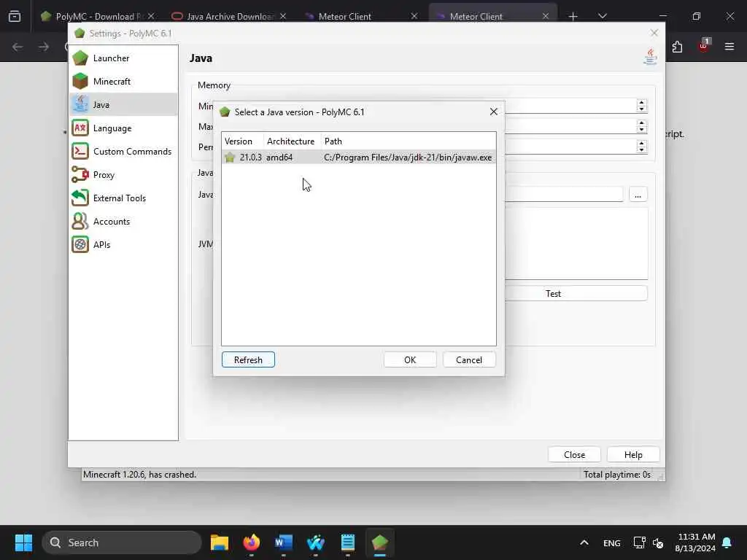Close the Java Archive Downloads tab
The height and width of the screenshot is (560, 747).
coord(283,16)
